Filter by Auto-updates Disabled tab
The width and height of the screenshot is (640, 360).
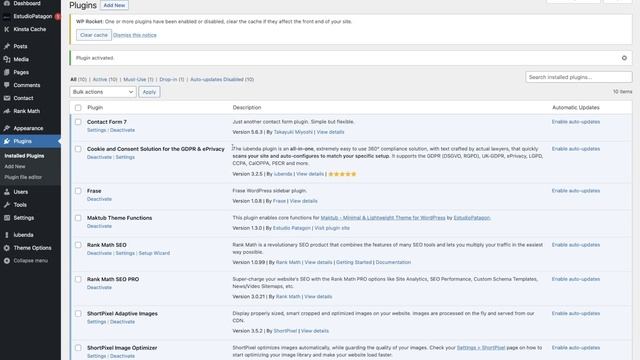tap(222, 80)
